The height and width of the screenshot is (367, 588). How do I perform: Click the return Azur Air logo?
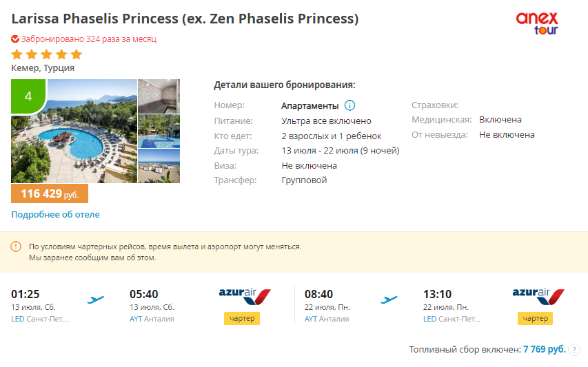click(x=538, y=296)
